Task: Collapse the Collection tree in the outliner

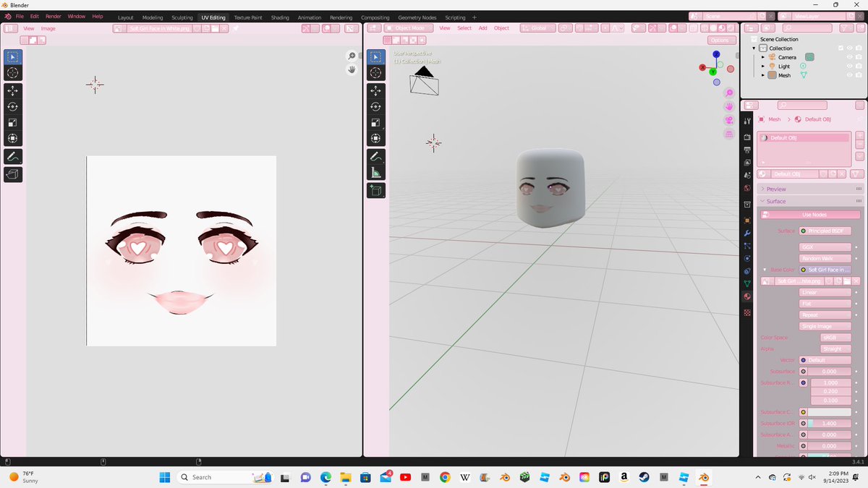Action: click(754, 48)
